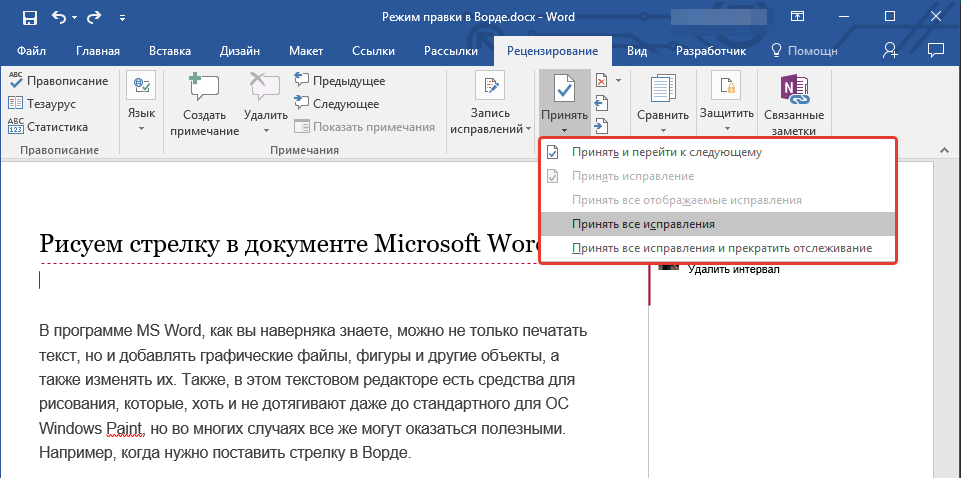Switch to the Вставка tab
Viewport: 961px width, 478px height.
point(170,51)
